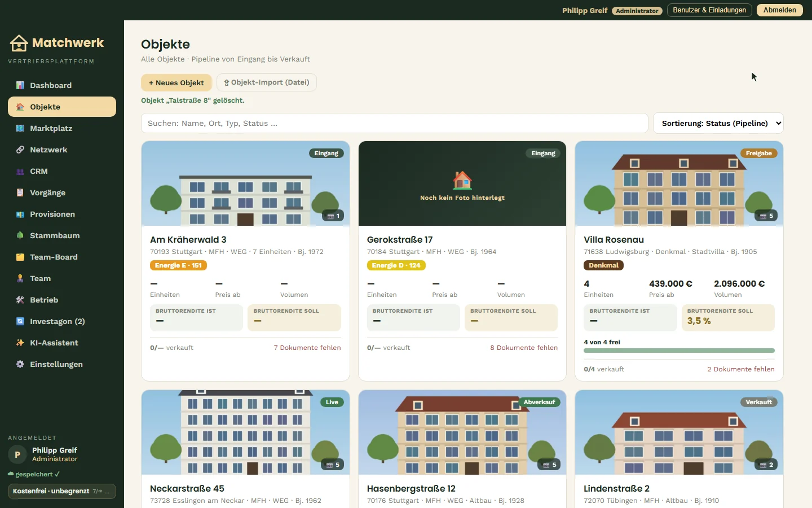Click 8 Dokumente fehlen on Gerokstraße 17
Viewport: 812px width, 508px height.
pyautogui.click(x=524, y=348)
